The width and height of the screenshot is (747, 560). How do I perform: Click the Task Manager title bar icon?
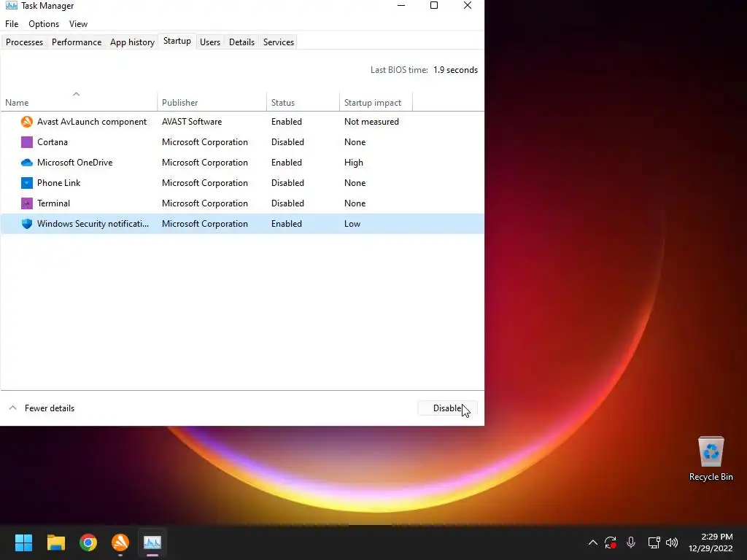click(x=12, y=6)
